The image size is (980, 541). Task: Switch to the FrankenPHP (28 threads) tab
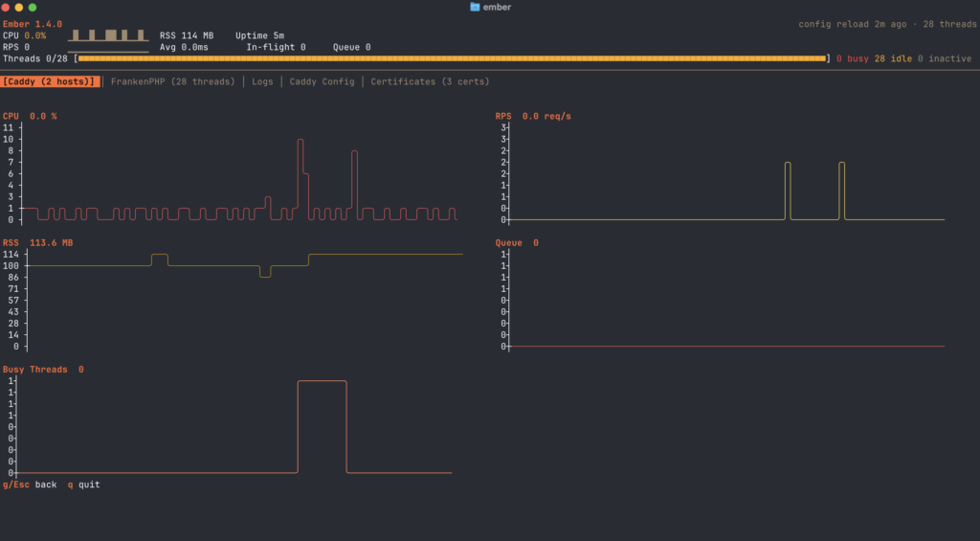pyautogui.click(x=172, y=81)
